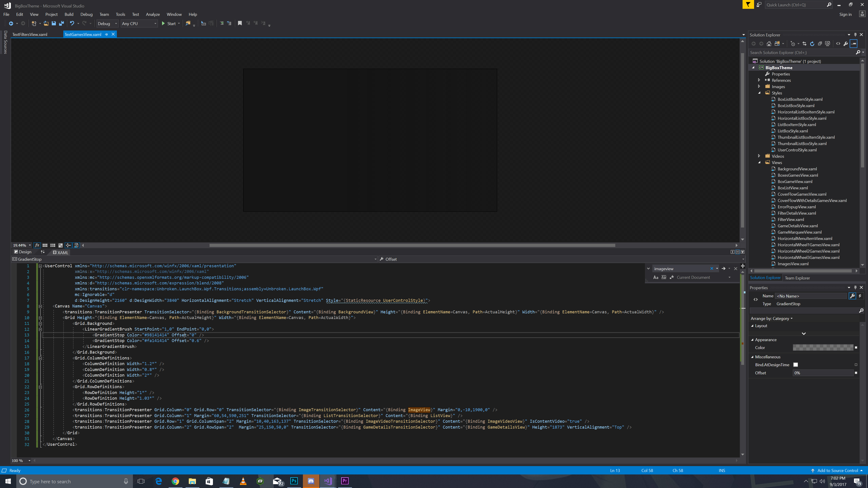Image resolution: width=868 pixels, height=488 pixels.
Task: Click wrench Properties icon in Solution Explorer
Action: (846, 44)
